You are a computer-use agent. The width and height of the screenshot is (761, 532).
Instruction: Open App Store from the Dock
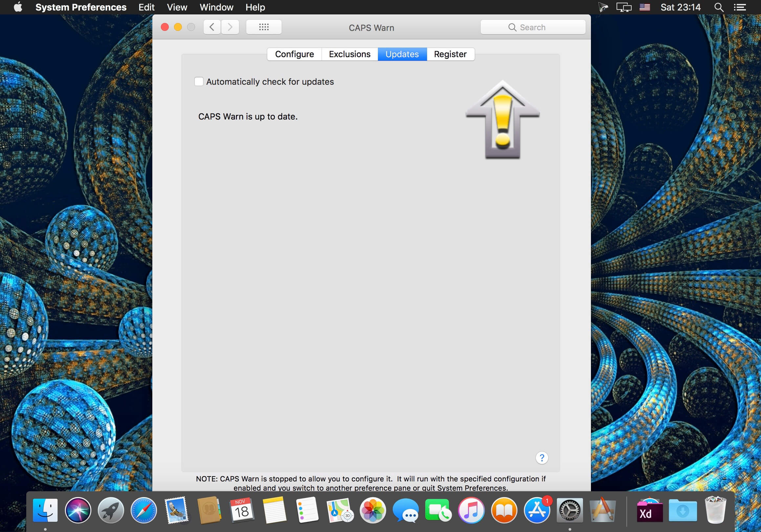click(537, 510)
